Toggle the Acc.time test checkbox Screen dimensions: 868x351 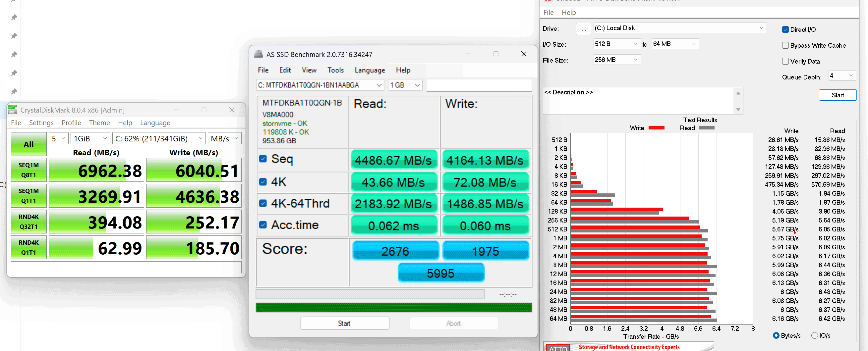tap(263, 225)
